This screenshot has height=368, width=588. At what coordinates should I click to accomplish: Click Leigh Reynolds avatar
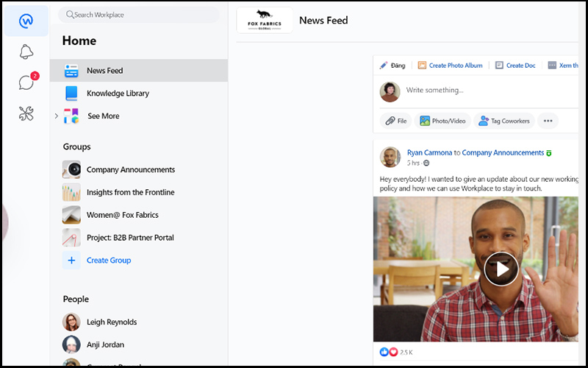[71, 322]
